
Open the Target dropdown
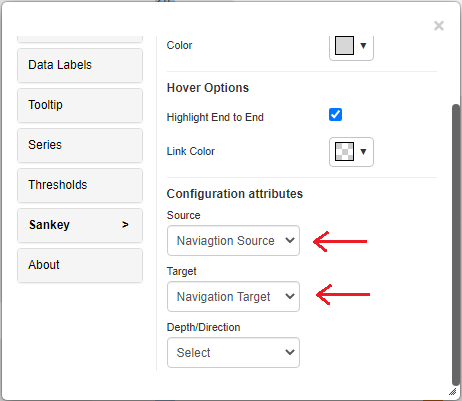(233, 297)
